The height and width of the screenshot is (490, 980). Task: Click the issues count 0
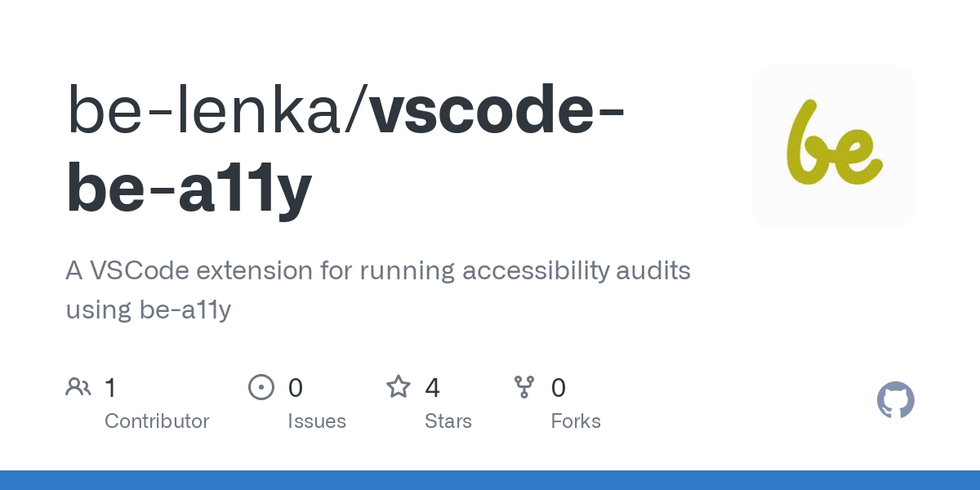pos(296,387)
